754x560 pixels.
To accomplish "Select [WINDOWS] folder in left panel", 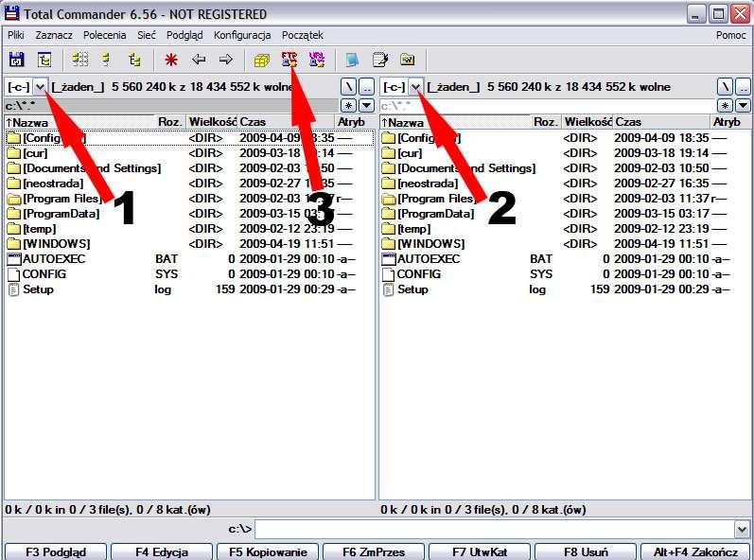I will pyautogui.click(x=189, y=244).
